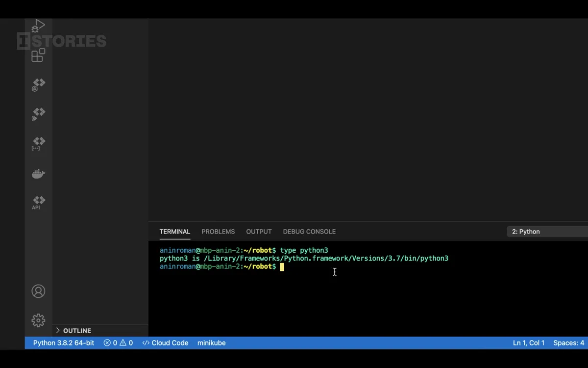Switch to the PROBLEMS tab
Screen dimensions: 588x368
click(218, 231)
